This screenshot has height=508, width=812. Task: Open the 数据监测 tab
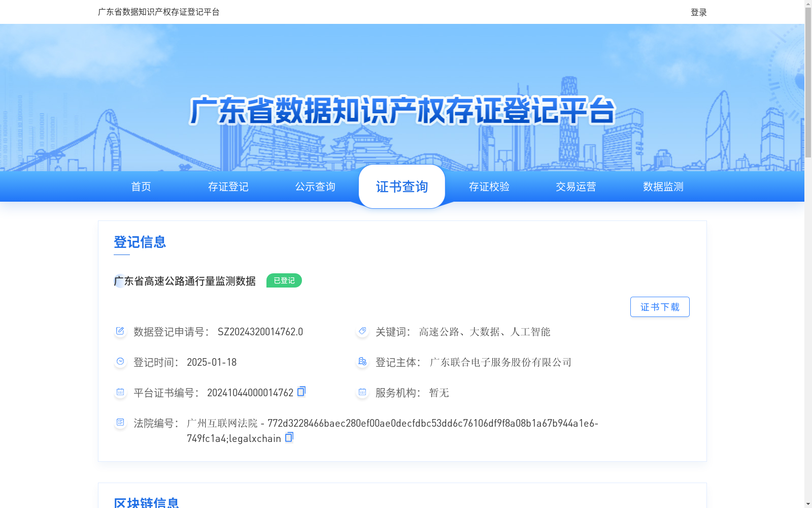click(x=662, y=186)
